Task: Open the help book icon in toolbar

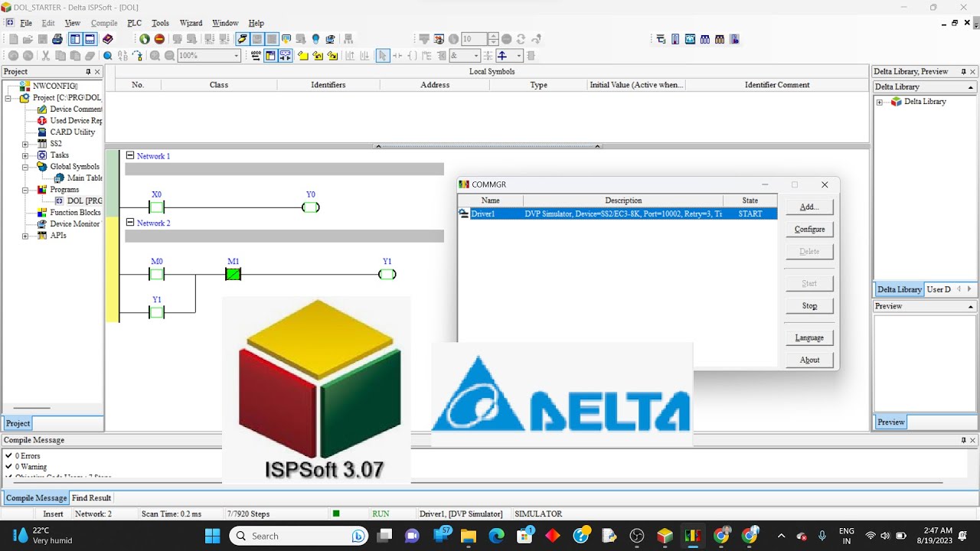Action: tap(108, 39)
